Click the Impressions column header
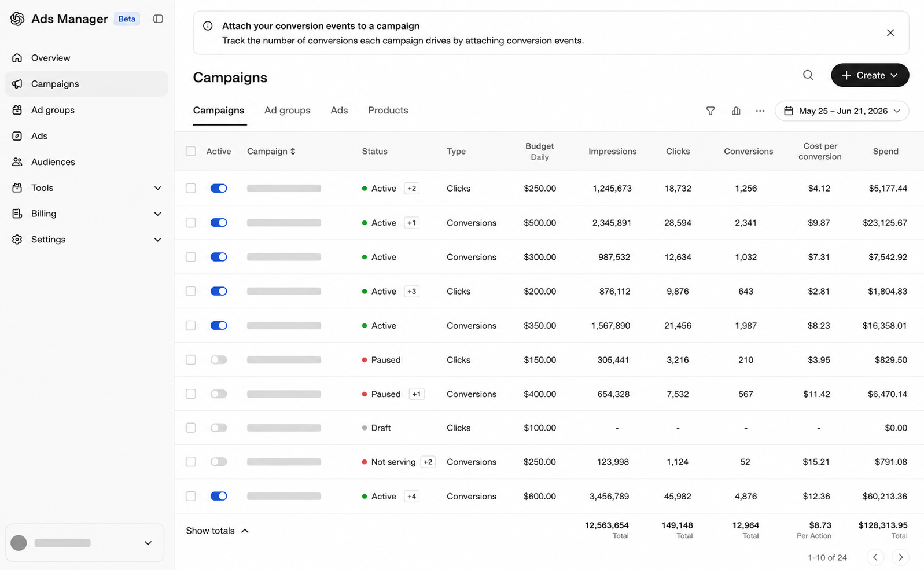Viewport: 924px width, 570px height. point(613,152)
